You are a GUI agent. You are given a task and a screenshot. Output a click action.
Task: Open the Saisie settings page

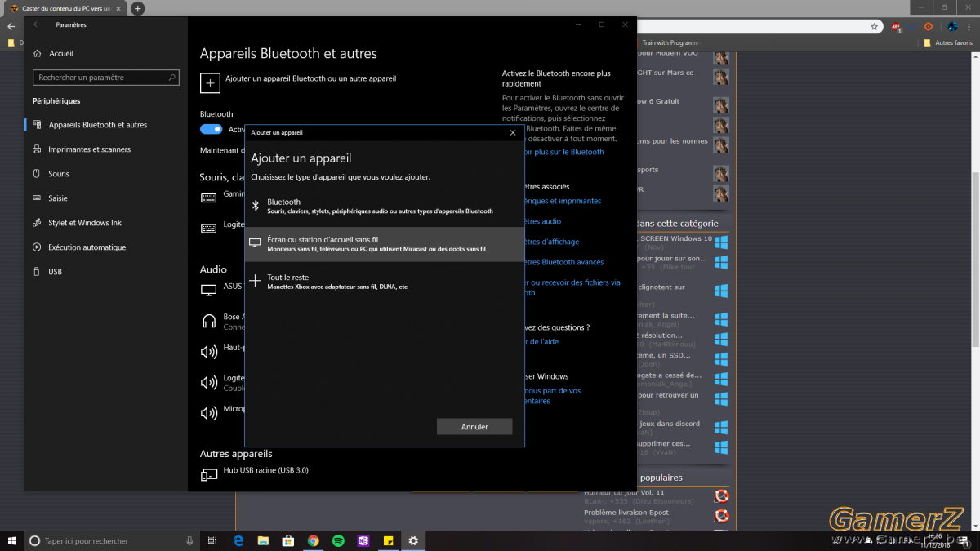pyautogui.click(x=57, y=198)
